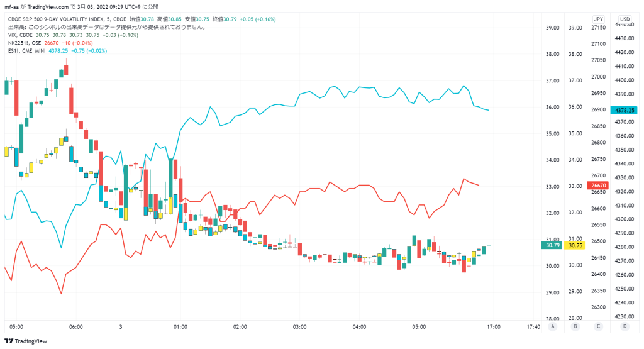Click the 安値30.75 low value

[197, 19]
